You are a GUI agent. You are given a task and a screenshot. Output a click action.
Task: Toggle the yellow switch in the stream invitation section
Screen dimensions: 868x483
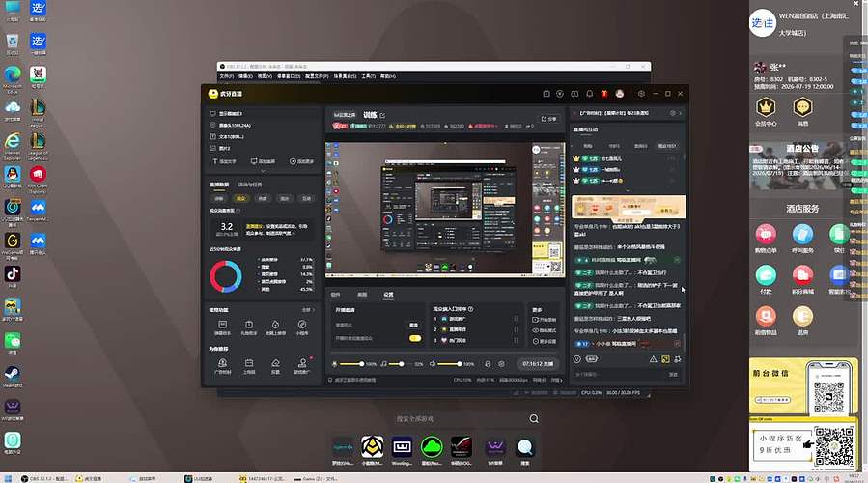click(414, 338)
